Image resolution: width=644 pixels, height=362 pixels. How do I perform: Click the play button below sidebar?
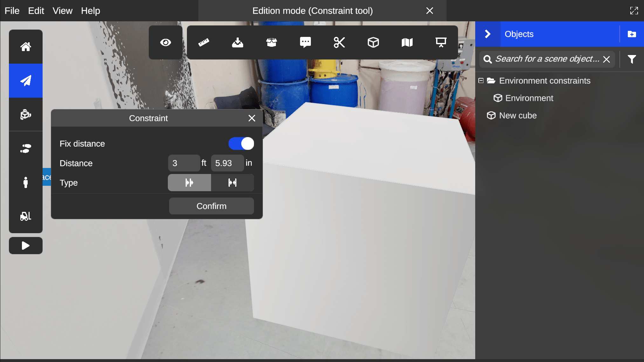26,246
